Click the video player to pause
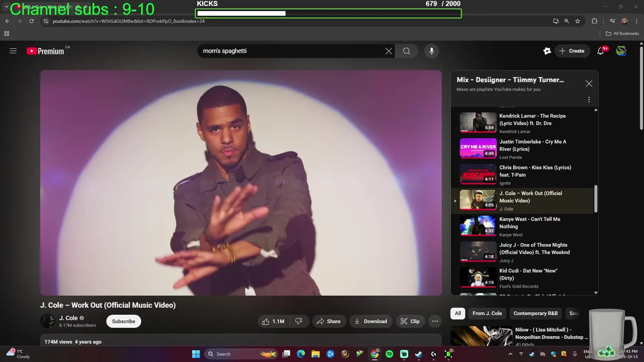This screenshot has height=362, width=644. click(241, 183)
